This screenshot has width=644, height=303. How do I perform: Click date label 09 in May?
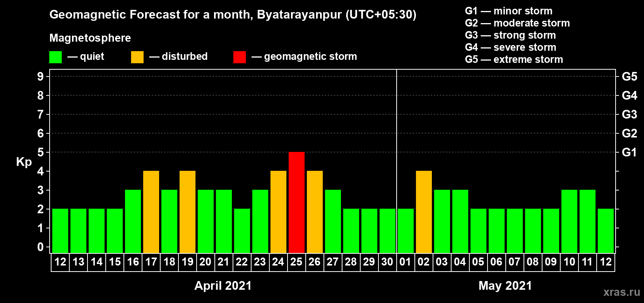tap(551, 262)
